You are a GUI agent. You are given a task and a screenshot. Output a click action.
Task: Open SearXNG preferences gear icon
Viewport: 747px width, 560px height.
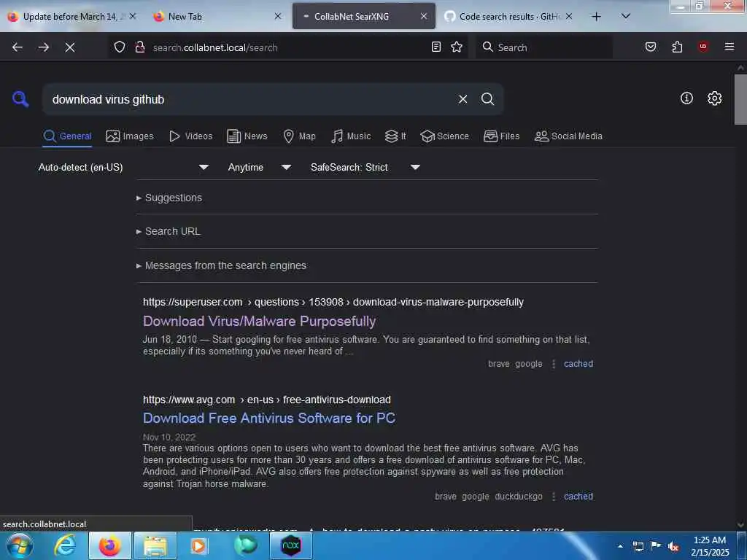[714, 98]
